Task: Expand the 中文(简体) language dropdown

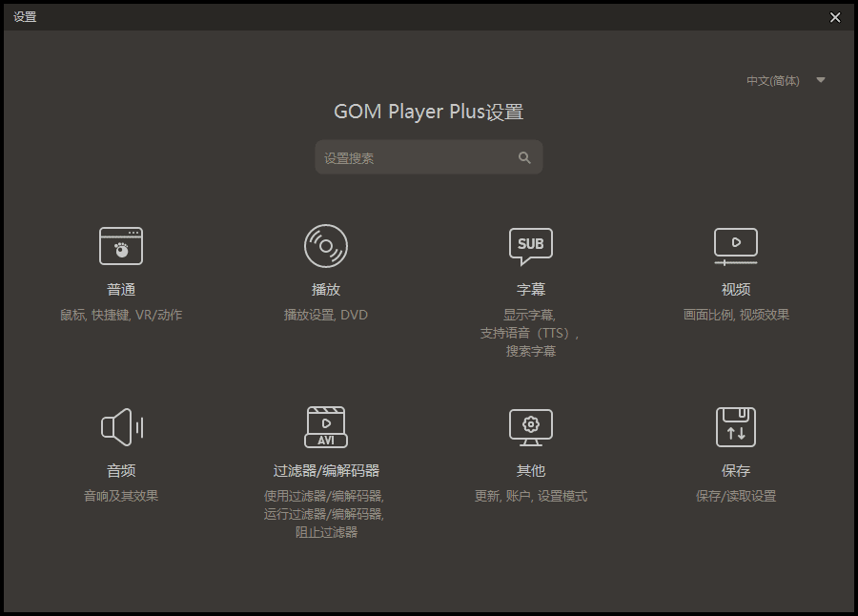Action: click(x=774, y=80)
